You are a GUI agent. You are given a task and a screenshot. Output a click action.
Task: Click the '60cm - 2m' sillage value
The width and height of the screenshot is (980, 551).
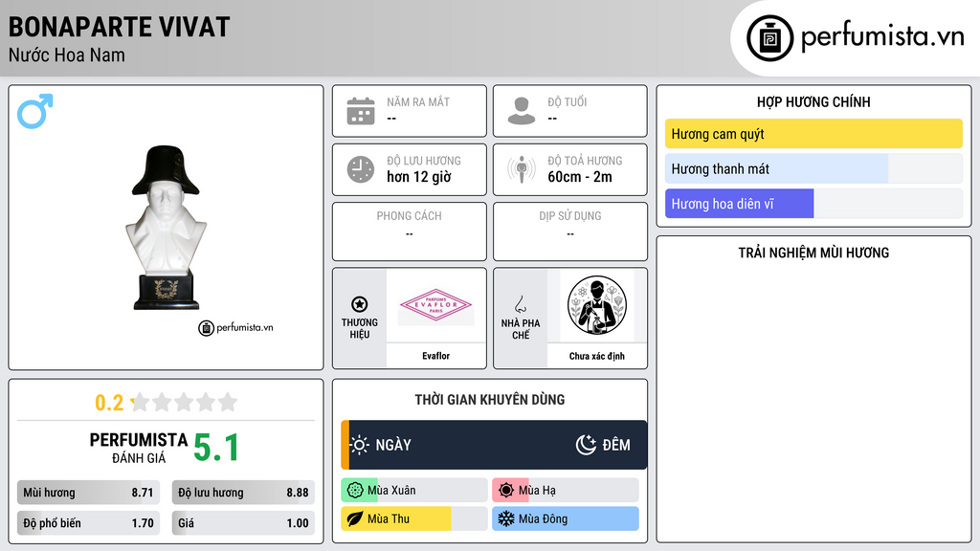pyautogui.click(x=580, y=177)
